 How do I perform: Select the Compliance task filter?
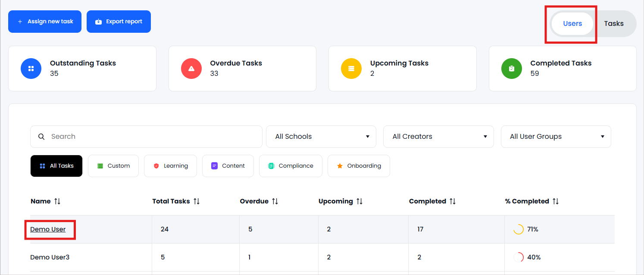point(291,166)
